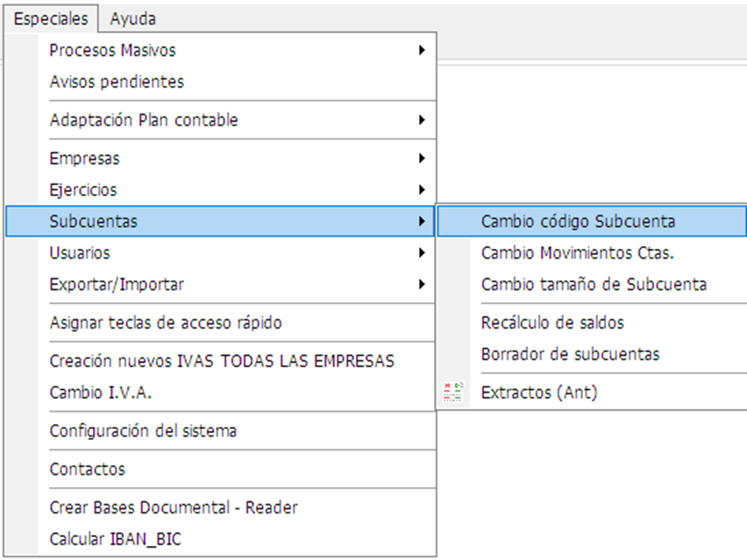Open the Ayuda menu

[133, 18]
